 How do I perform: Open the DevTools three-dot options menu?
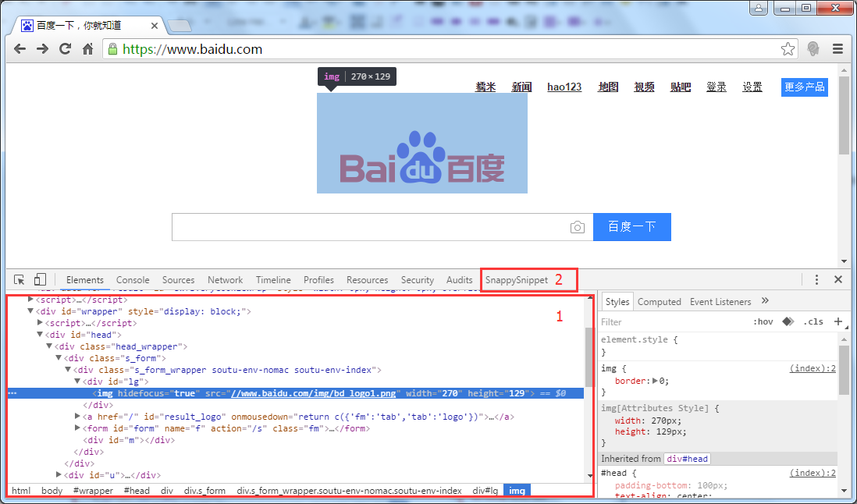(x=816, y=279)
